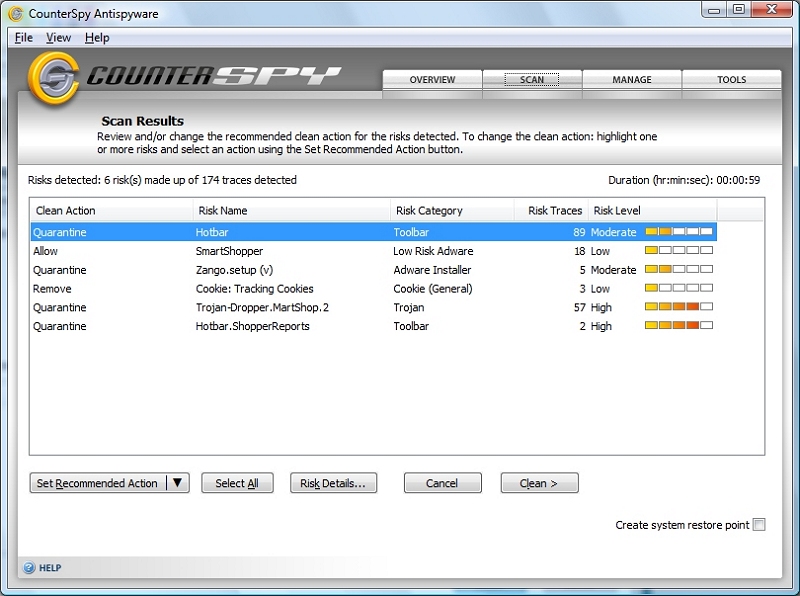Click Low Risk Adware category cell
This screenshot has width=800, height=596.
pyautogui.click(x=433, y=251)
